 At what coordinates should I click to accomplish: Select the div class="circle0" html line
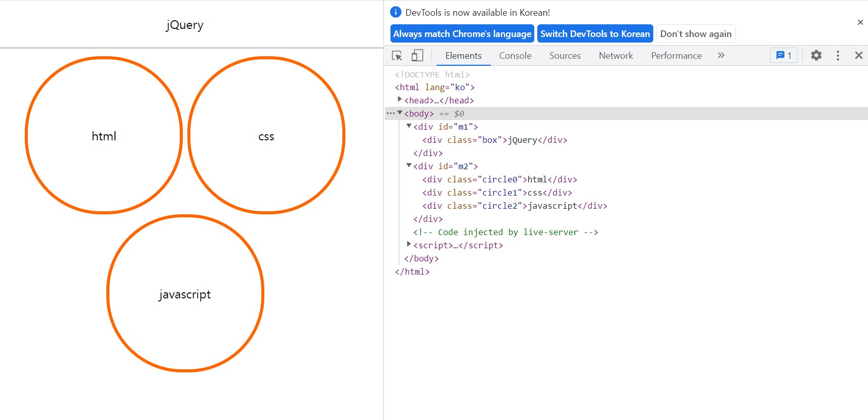pos(499,179)
